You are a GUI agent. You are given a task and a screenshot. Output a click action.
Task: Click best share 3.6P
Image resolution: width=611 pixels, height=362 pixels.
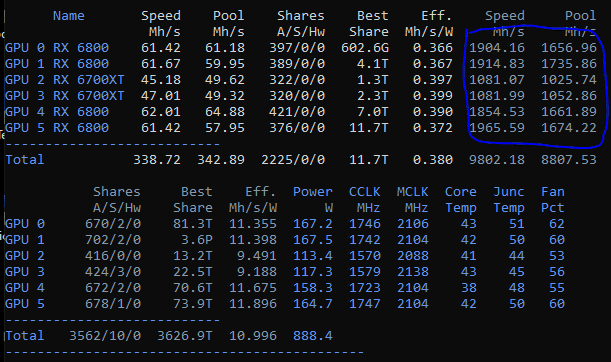(x=197, y=240)
